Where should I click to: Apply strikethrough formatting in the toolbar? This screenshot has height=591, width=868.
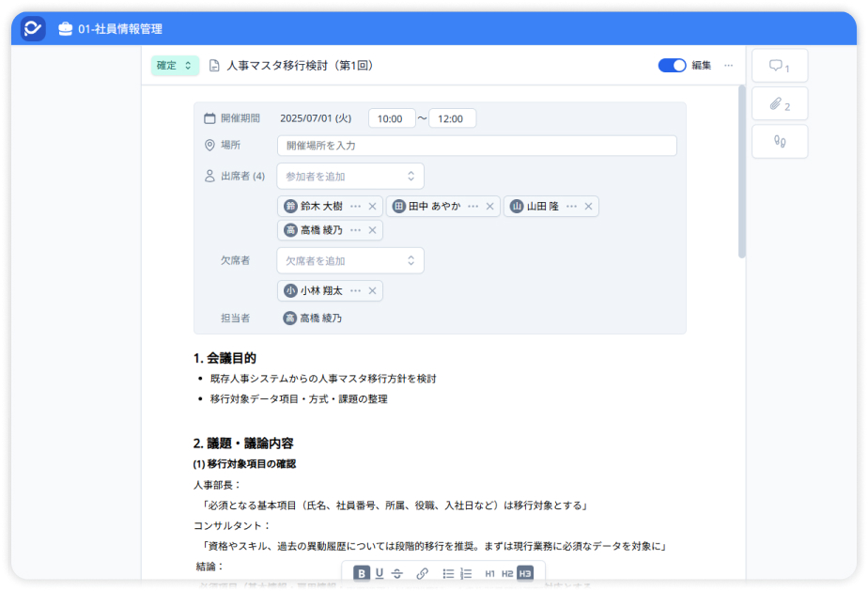click(398, 573)
